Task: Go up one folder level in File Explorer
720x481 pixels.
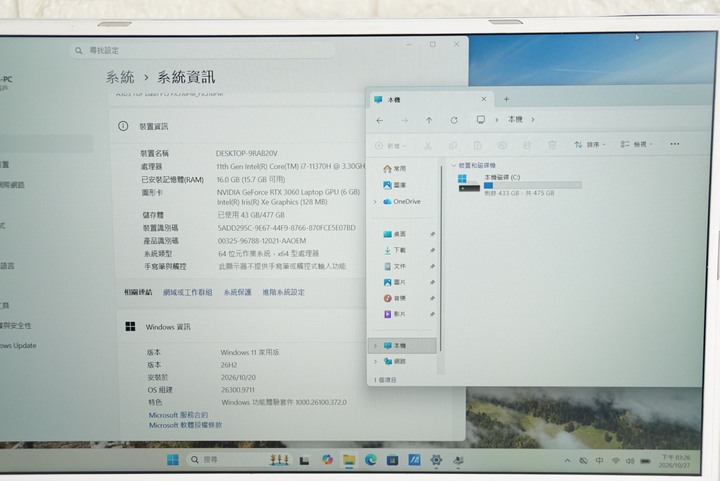Action: pos(429,120)
